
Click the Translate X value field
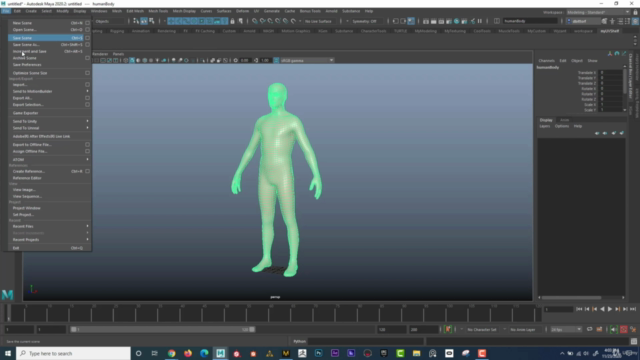pyautogui.click(x=611, y=73)
